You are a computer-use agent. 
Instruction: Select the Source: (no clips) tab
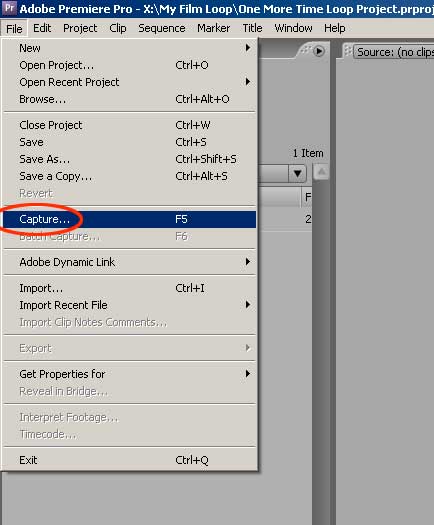pos(394,52)
